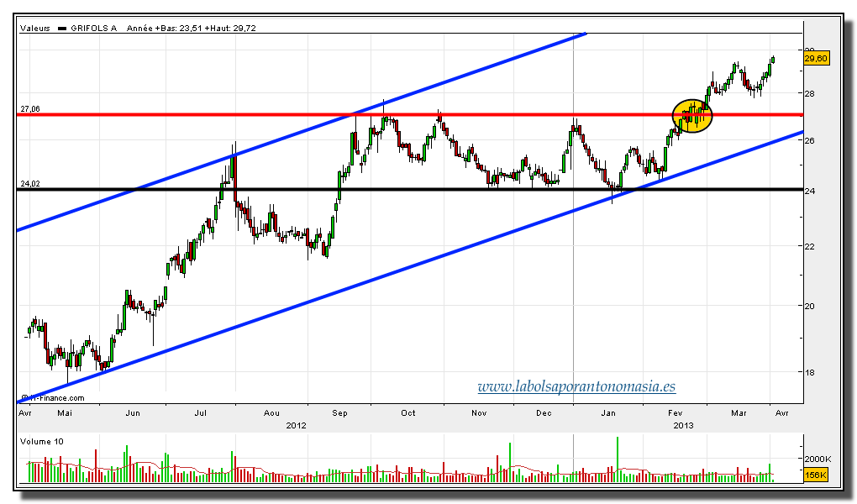The width and height of the screenshot is (857, 504).
Task: Select the Sep month on the time axis
Action: (x=340, y=413)
